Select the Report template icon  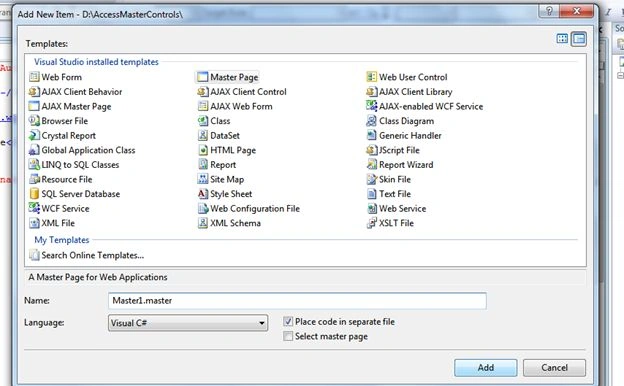click(203, 164)
